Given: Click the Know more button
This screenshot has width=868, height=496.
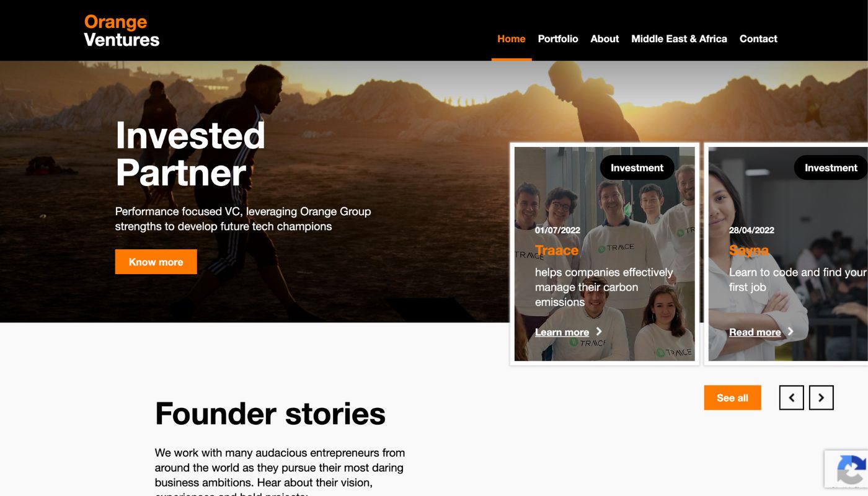Looking at the screenshot, I should [156, 262].
